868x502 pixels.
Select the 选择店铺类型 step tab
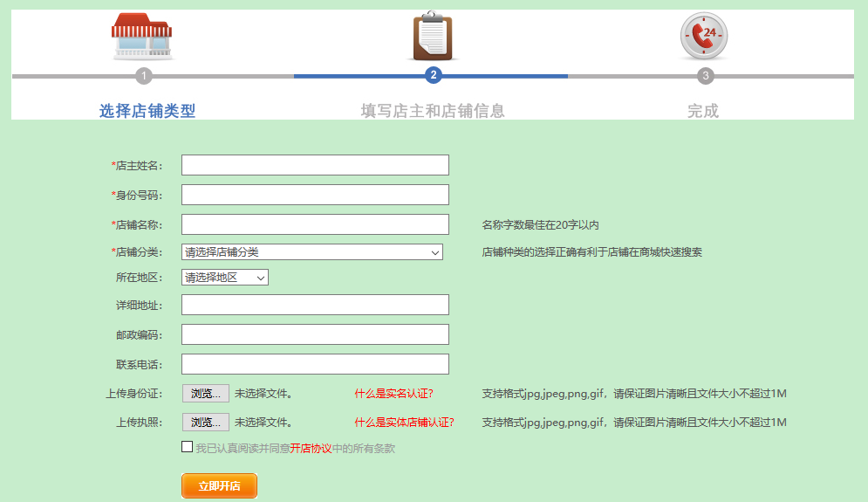coord(147,111)
